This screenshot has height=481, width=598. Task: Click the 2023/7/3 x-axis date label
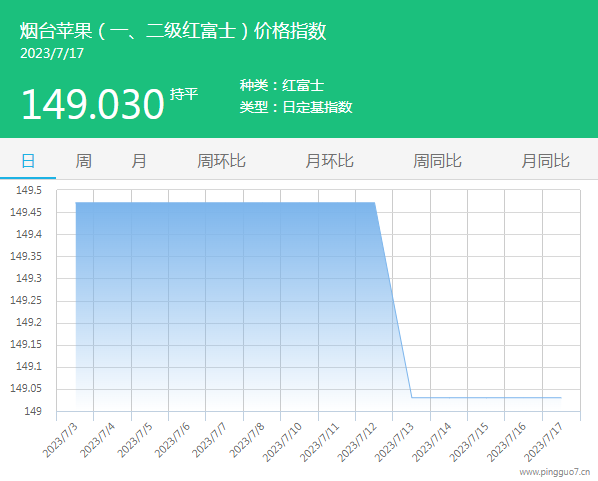pos(60,441)
